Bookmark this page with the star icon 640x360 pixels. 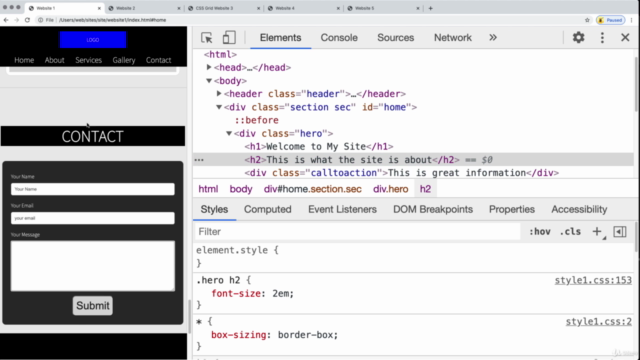(x=587, y=20)
